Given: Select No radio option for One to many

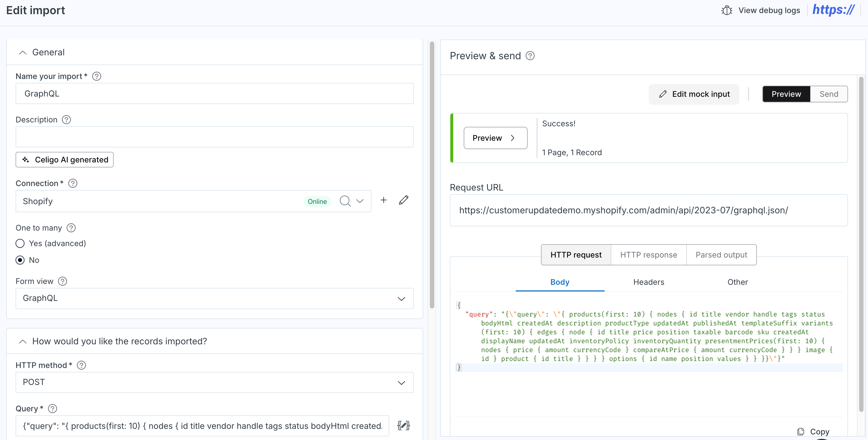Looking at the screenshot, I should coord(20,260).
